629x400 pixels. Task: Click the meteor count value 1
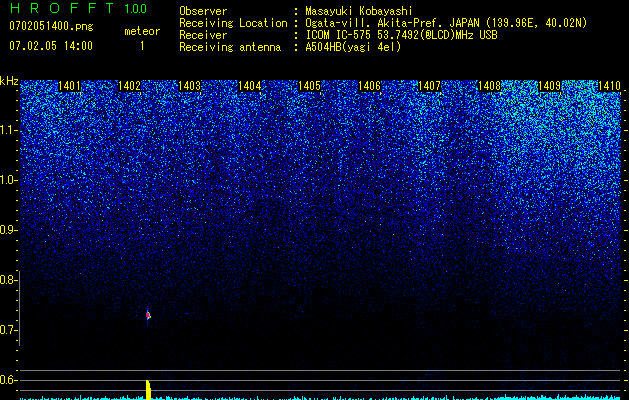(142, 46)
